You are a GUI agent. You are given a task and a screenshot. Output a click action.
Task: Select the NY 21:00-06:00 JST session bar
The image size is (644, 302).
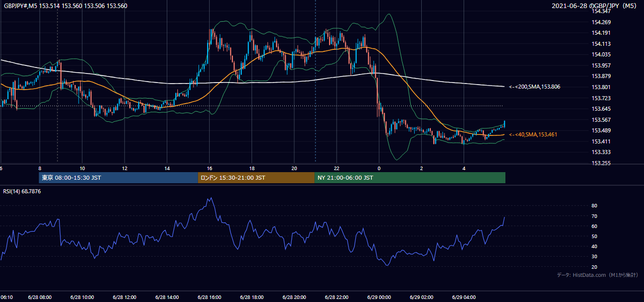coord(410,178)
